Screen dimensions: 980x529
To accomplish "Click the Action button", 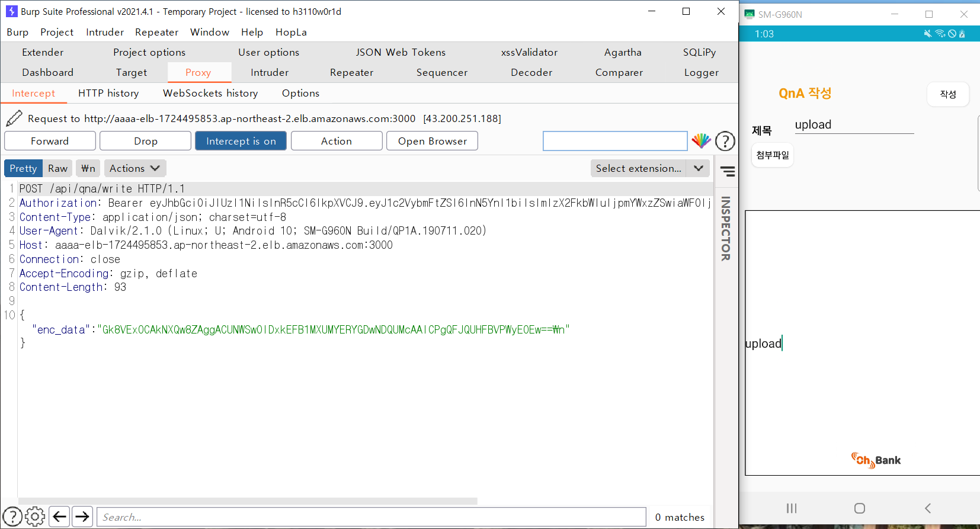I will 337,141.
